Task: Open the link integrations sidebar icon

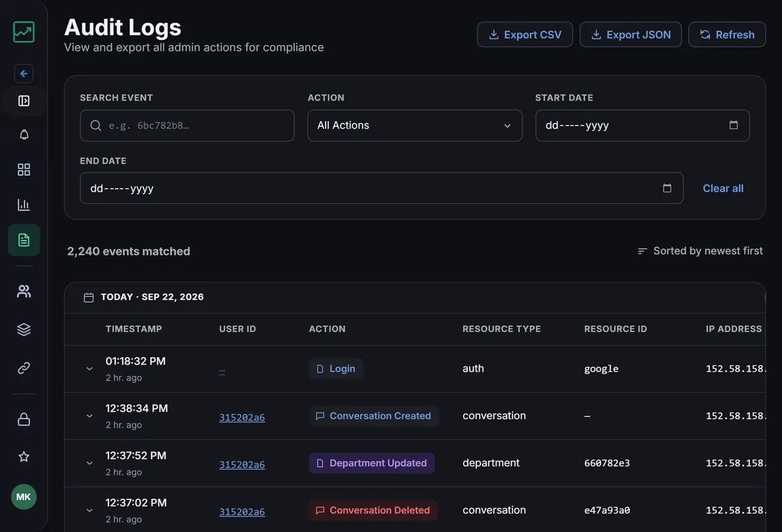Action: coord(23,368)
